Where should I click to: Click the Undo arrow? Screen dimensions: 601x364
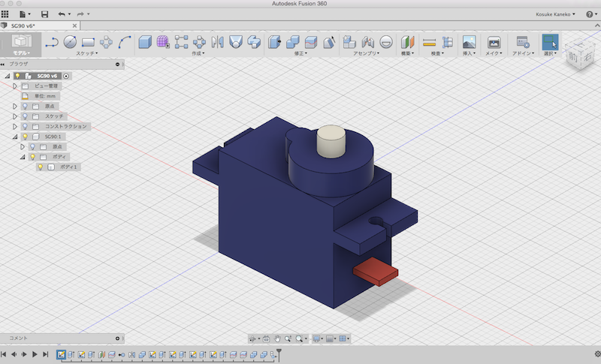pos(62,14)
